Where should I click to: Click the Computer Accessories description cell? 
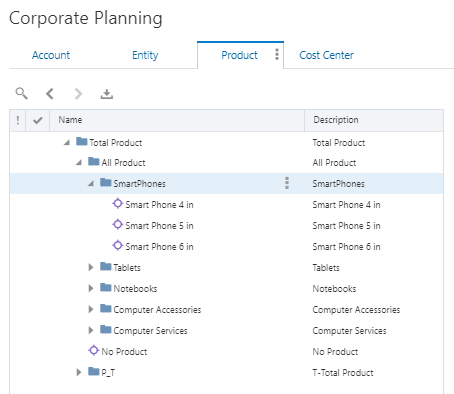click(x=356, y=310)
